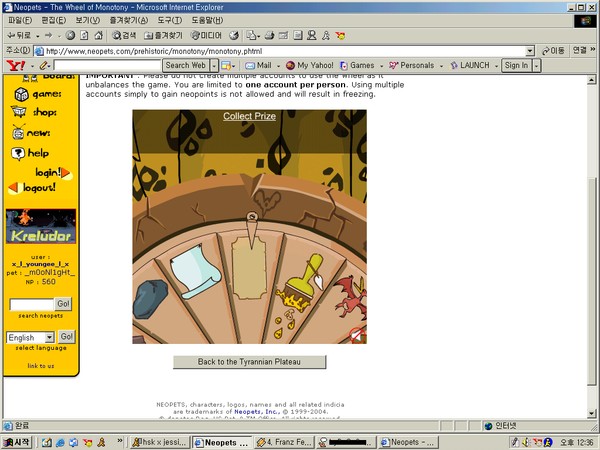
Task: Click Go! next to search neopets field
Action: point(63,304)
